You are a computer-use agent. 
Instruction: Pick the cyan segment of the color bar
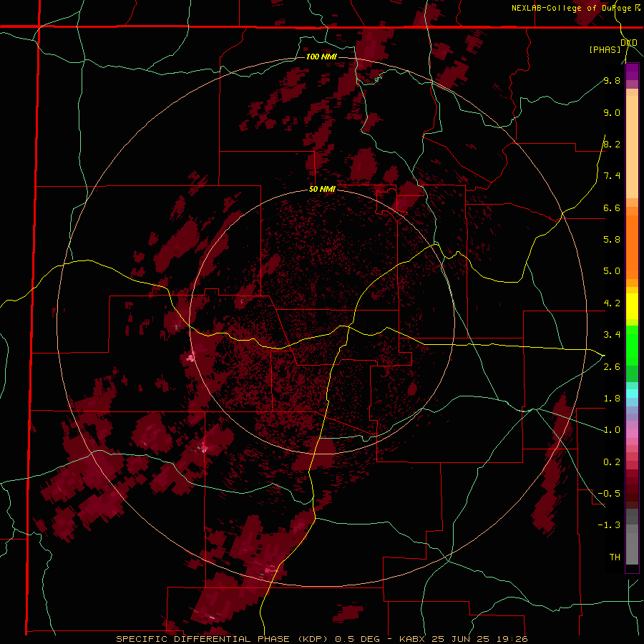[x=632, y=393]
